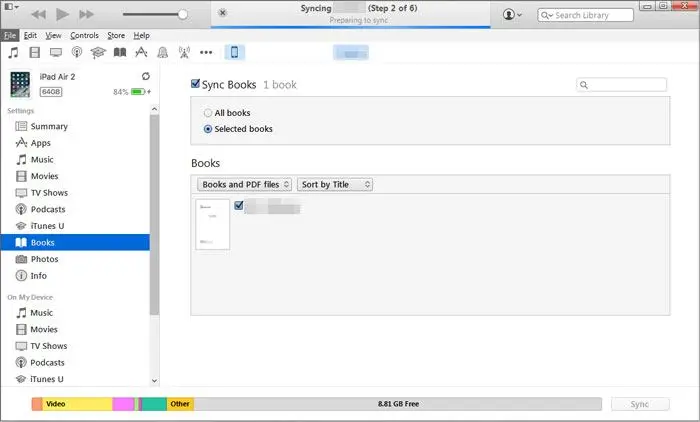Open the Sort by Title dropdown

coord(335,184)
